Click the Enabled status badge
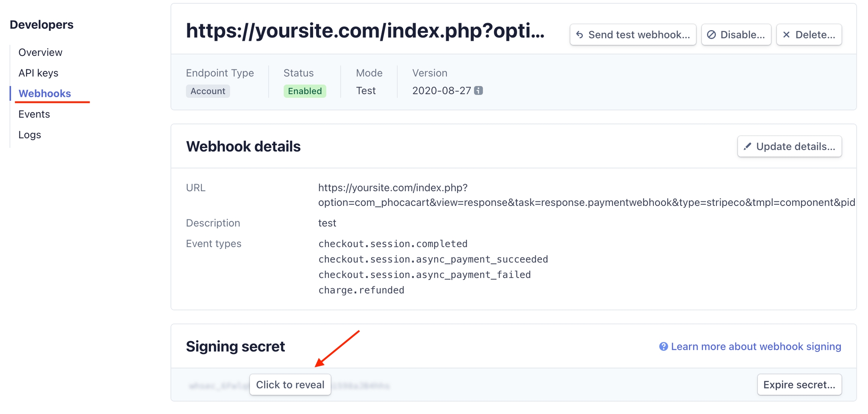This screenshot has width=868, height=414. [x=304, y=91]
